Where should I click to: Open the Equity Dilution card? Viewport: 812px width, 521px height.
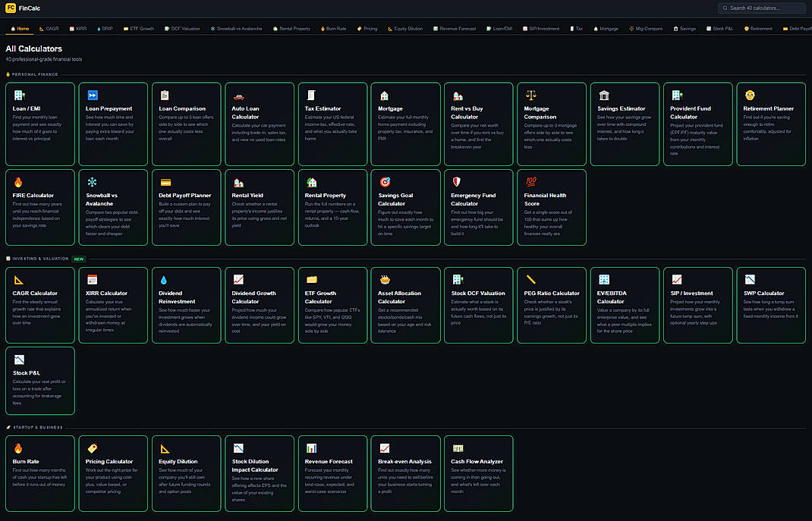tap(187, 473)
